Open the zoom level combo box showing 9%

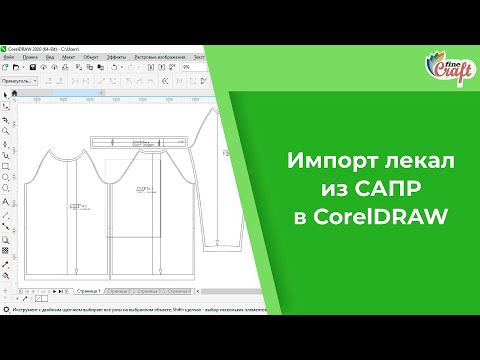[x=195, y=67]
